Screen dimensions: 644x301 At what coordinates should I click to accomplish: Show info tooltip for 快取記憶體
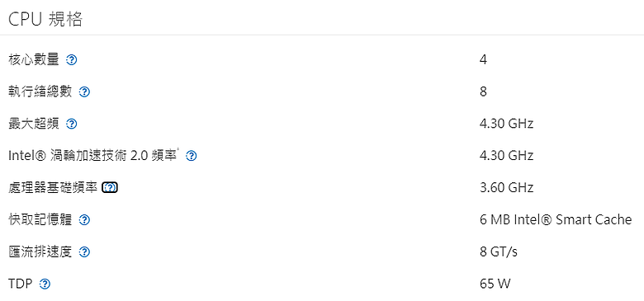pyautogui.click(x=84, y=220)
